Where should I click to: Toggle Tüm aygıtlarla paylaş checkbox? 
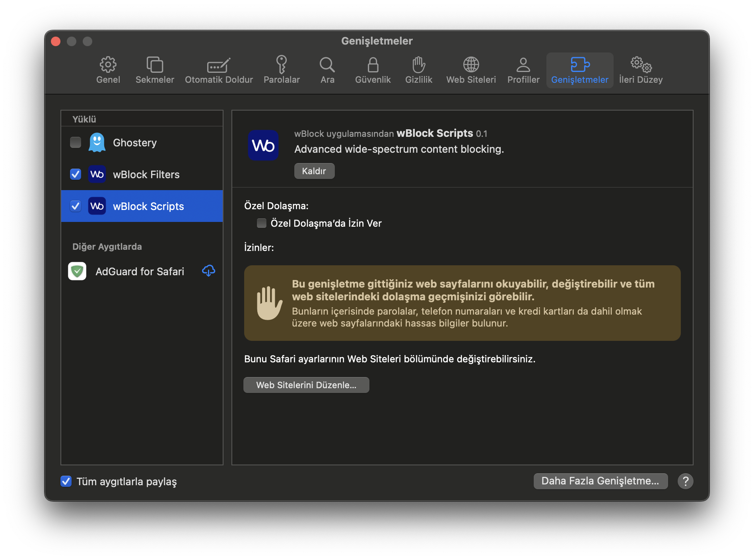point(66,481)
